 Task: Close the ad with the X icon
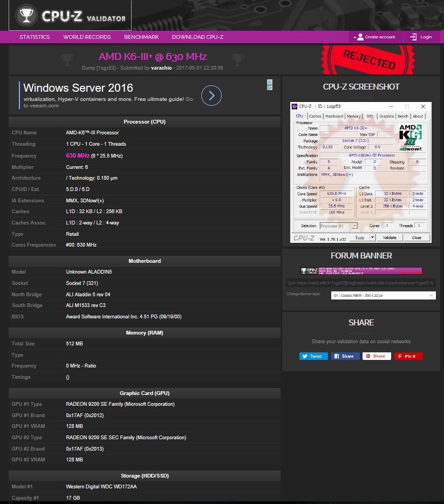coord(270,82)
